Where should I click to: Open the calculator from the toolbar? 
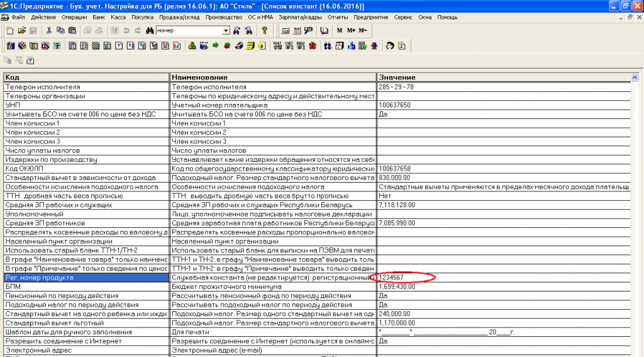[284, 30]
